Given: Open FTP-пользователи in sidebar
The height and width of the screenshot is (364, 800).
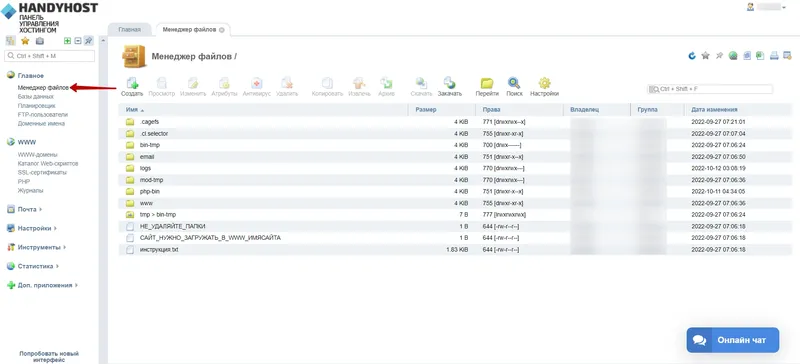Looking at the screenshot, I should click(x=42, y=115).
